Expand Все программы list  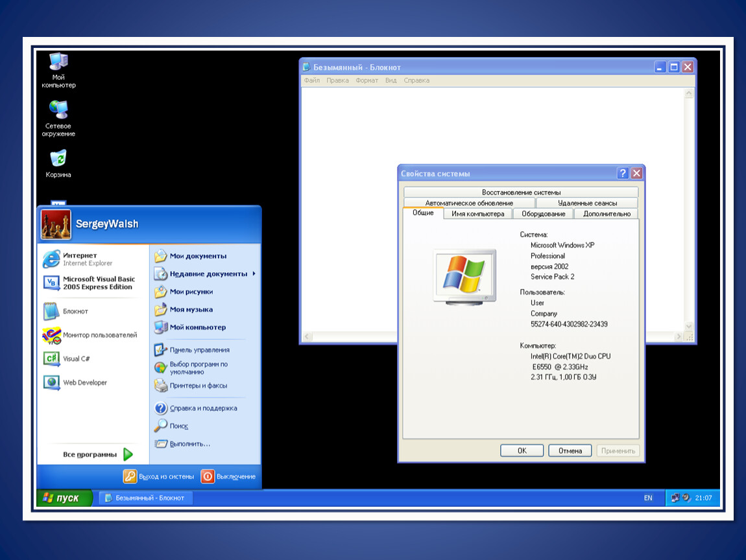[x=97, y=454]
